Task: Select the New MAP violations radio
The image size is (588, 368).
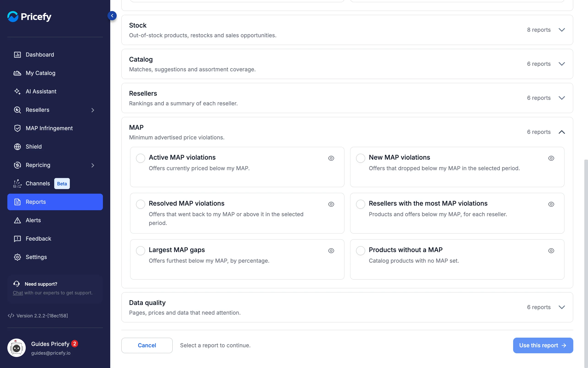Action: click(x=361, y=158)
